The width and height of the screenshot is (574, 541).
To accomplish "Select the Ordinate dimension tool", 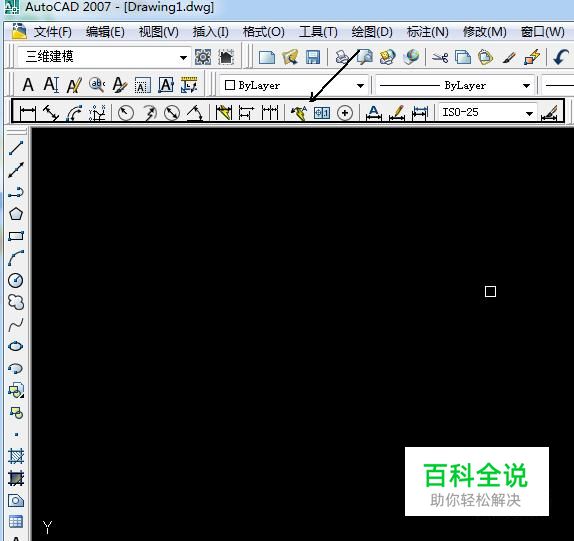I will pyautogui.click(x=97, y=113).
